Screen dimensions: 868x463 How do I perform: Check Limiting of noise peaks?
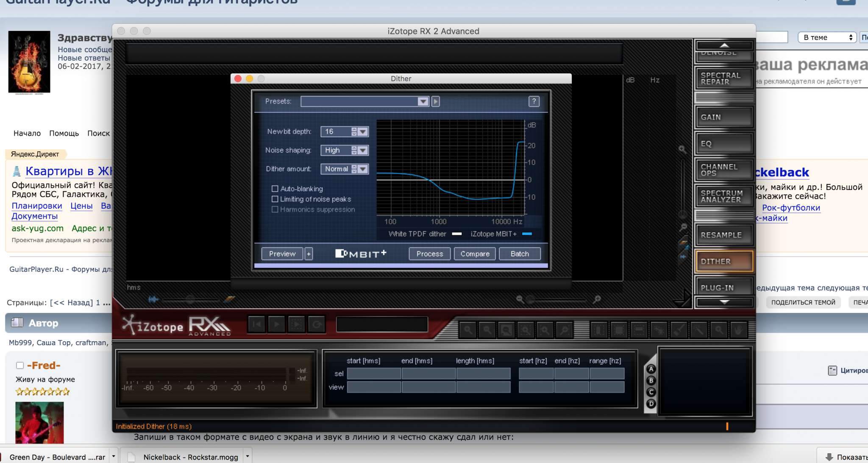pos(275,199)
